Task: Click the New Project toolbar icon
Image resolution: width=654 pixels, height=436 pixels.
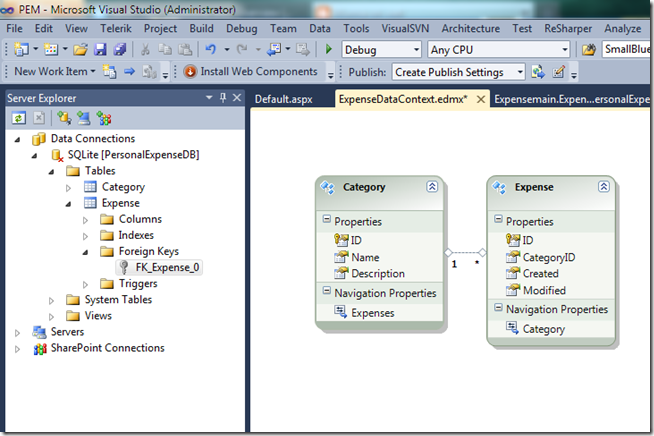Action: tap(21, 50)
